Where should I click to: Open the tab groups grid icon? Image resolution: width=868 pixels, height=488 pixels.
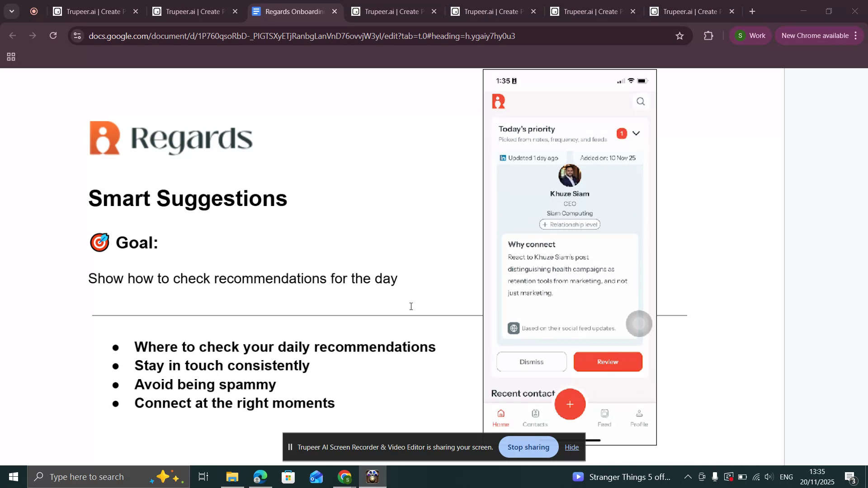11,57
